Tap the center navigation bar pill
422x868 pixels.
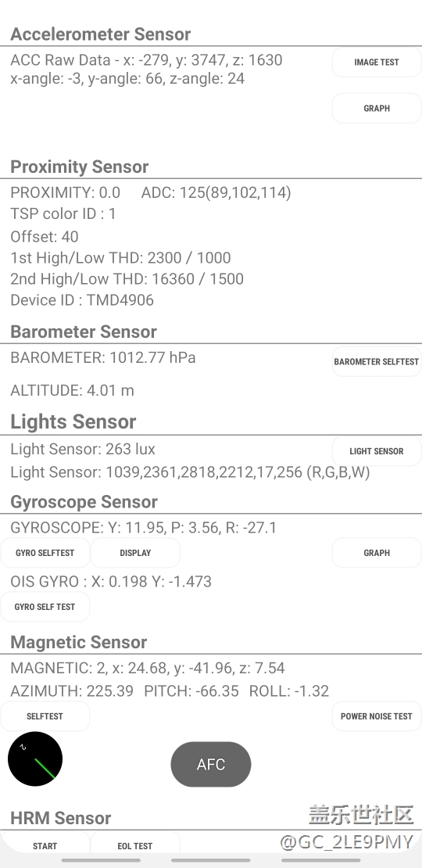pyautogui.click(x=211, y=860)
